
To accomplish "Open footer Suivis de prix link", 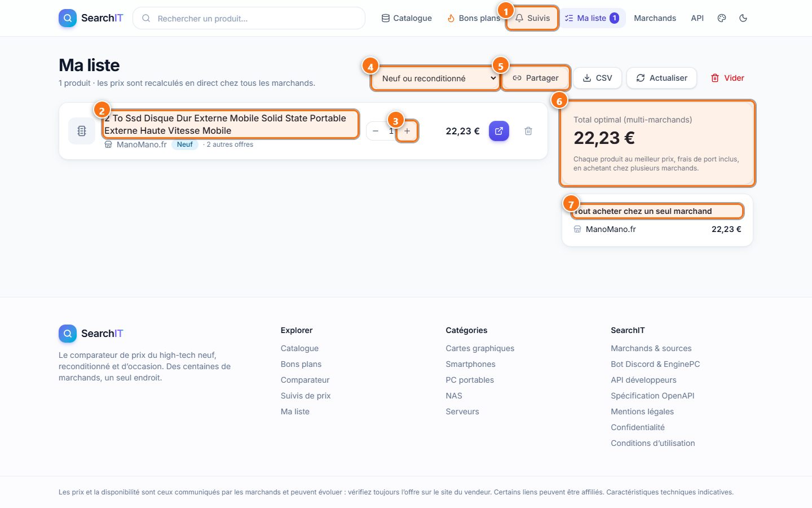I will (x=306, y=396).
